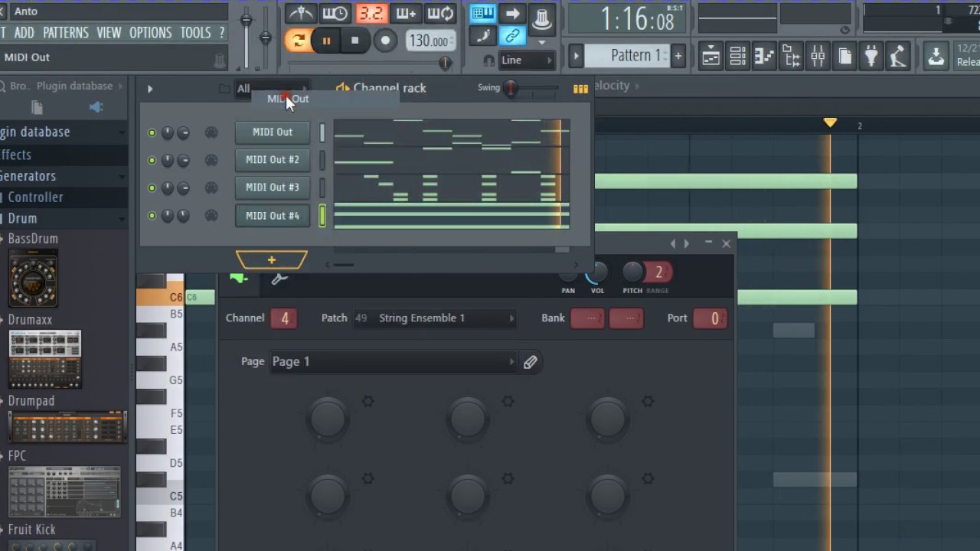Click the Drumaxx plugin thumbnail

click(45, 358)
